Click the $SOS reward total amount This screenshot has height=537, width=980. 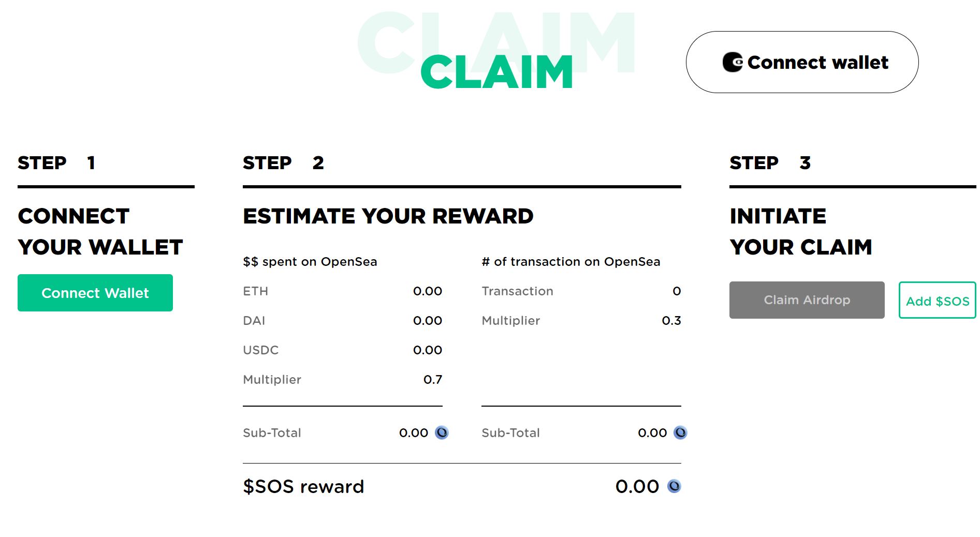click(637, 486)
